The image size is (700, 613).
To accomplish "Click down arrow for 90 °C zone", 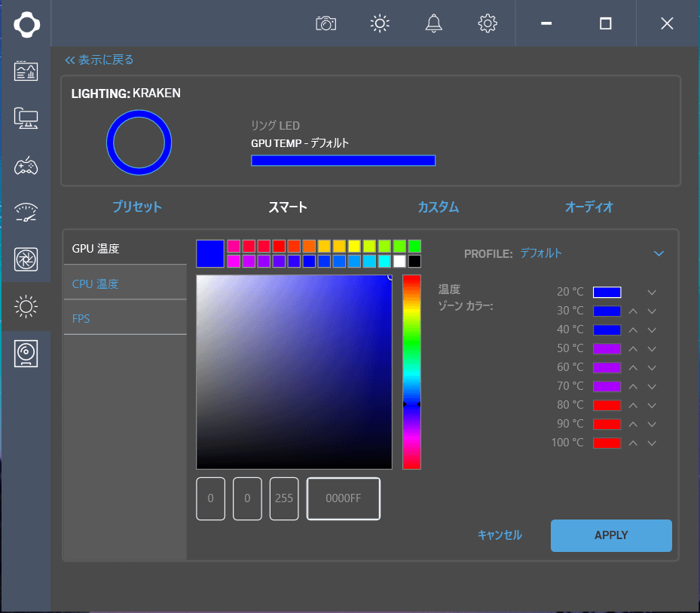I will [652, 424].
